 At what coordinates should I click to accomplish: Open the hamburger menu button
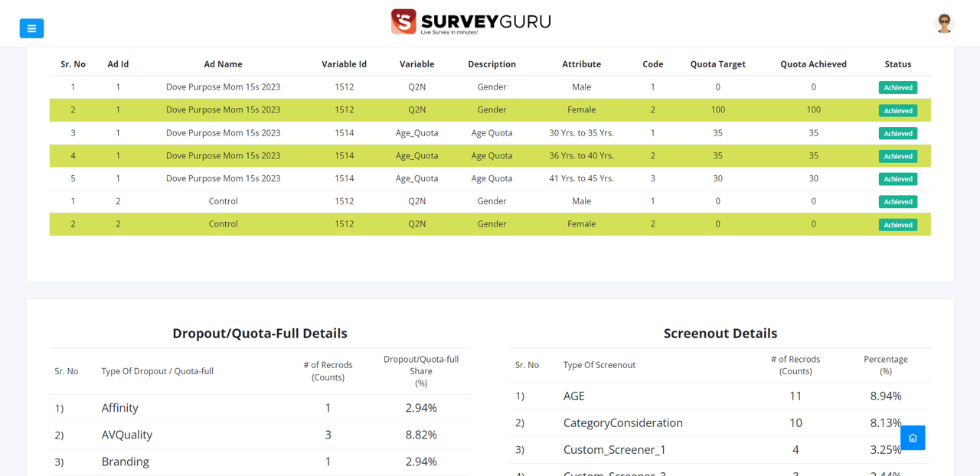tap(31, 28)
